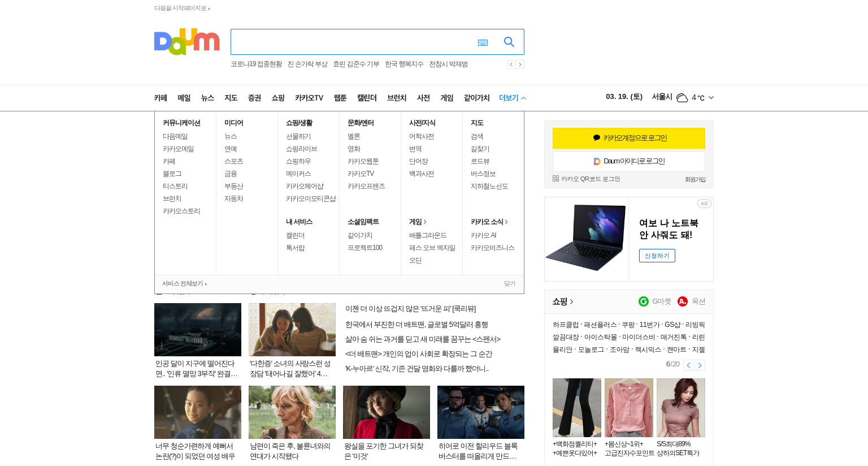868x466 pixels.
Task: Open the 브런치 nav menu item
Action: [x=397, y=98]
